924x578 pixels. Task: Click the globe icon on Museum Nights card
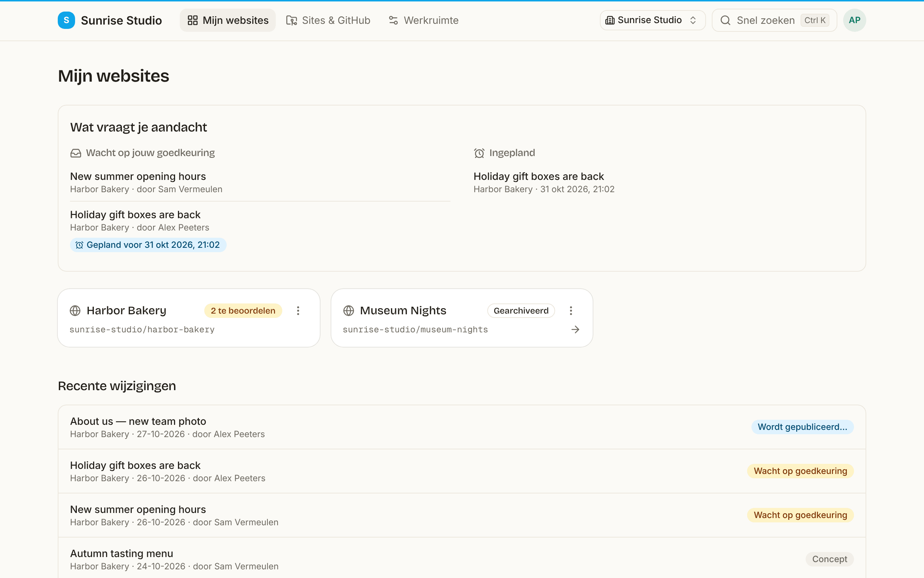(349, 311)
